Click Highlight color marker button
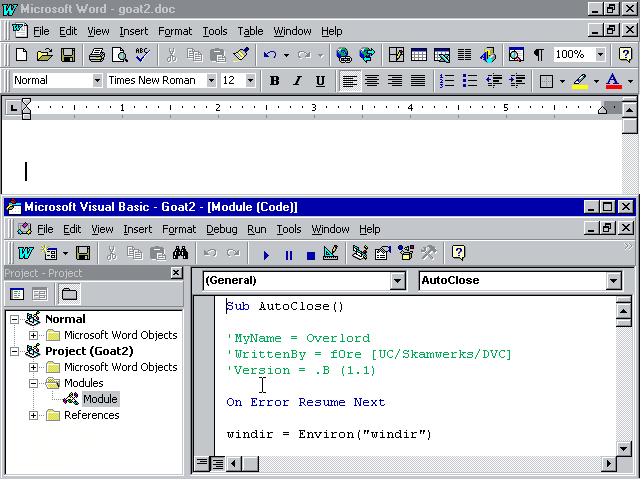Image resolution: width=640 pixels, height=480 pixels. point(580,81)
